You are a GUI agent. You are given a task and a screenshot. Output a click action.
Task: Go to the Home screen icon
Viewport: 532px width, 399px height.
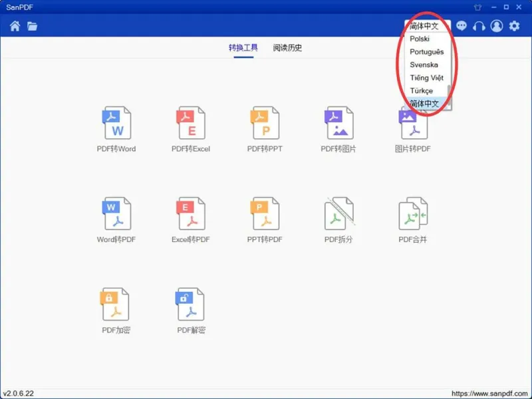click(x=15, y=26)
